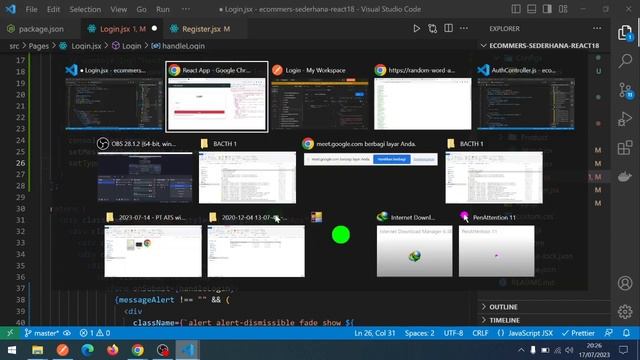Open the Go menu
The width and height of the screenshot is (640, 360).
point(141,9)
